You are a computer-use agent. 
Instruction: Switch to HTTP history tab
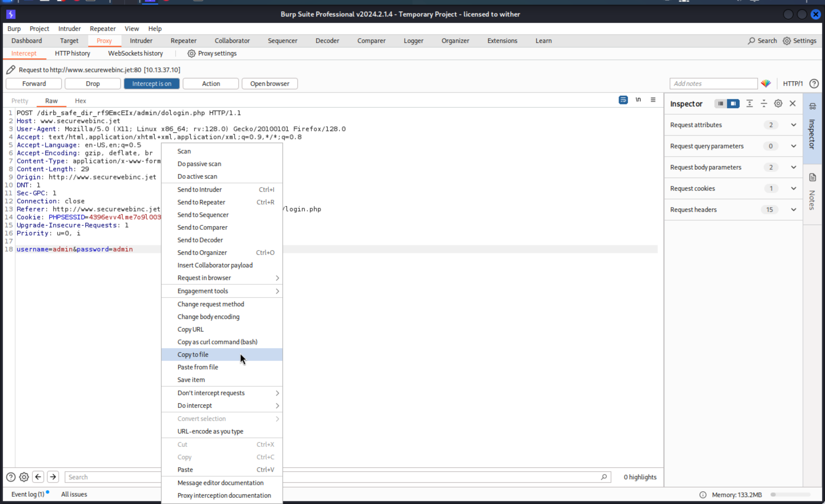tap(72, 54)
